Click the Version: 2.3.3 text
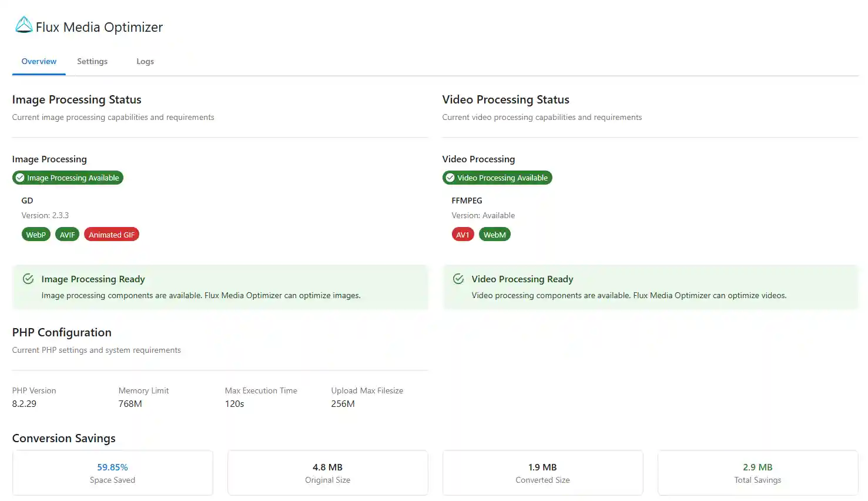The width and height of the screenshot is (868, 501). coord(45,215)
